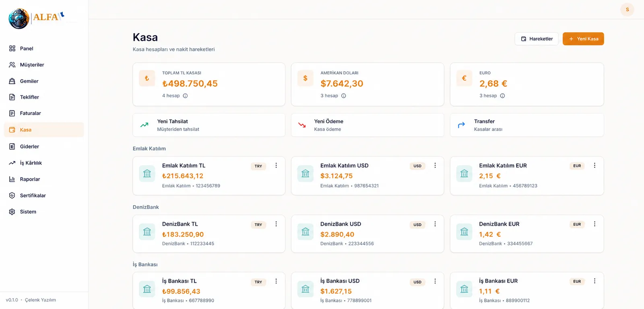This screenshot has height=309, width=644.
Task: Click bank icon on İş Bankası EUR card
Action: [x=464, y=289]
